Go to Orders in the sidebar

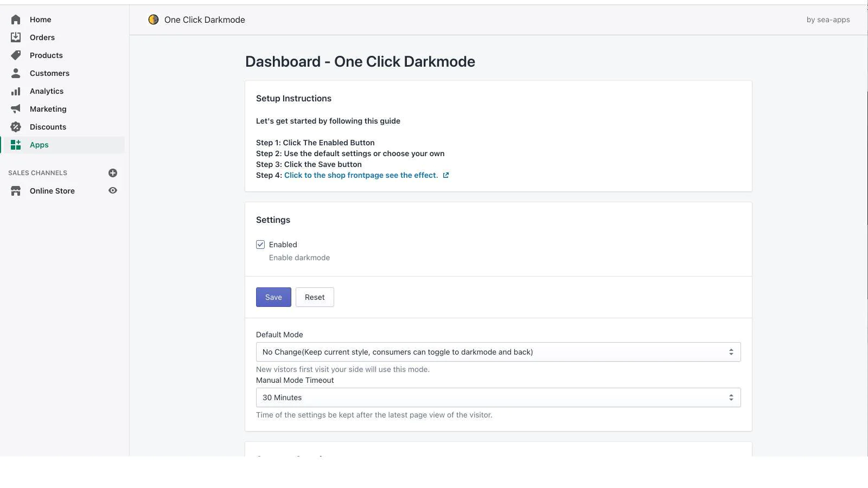tap(42, 37)
